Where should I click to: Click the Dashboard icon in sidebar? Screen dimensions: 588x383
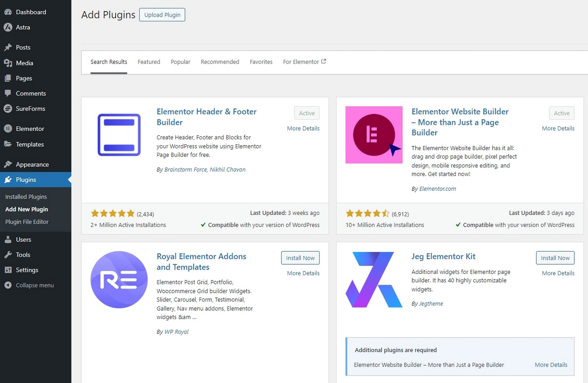pyautogui.click(x=8, y=11)
